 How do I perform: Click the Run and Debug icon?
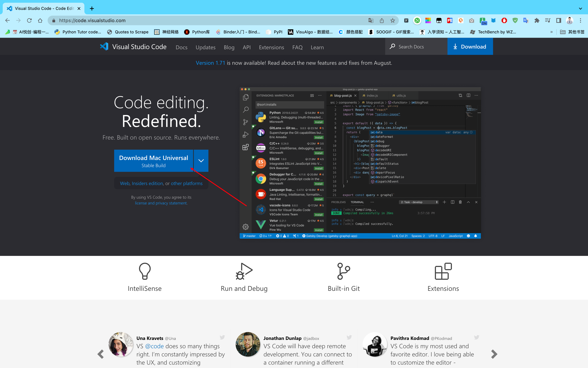pyautogui.click(x=244, y=271)
